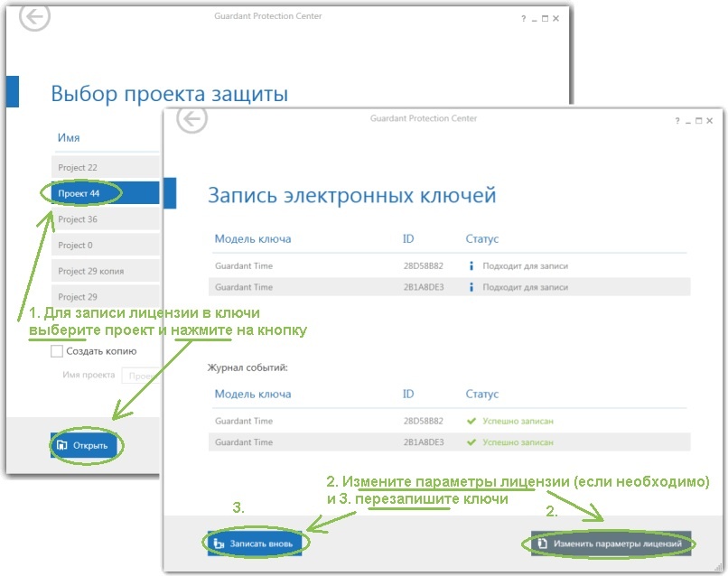728x576 pixels.
Task: Click back arrow in project selection window
Action: pos(34,17)
